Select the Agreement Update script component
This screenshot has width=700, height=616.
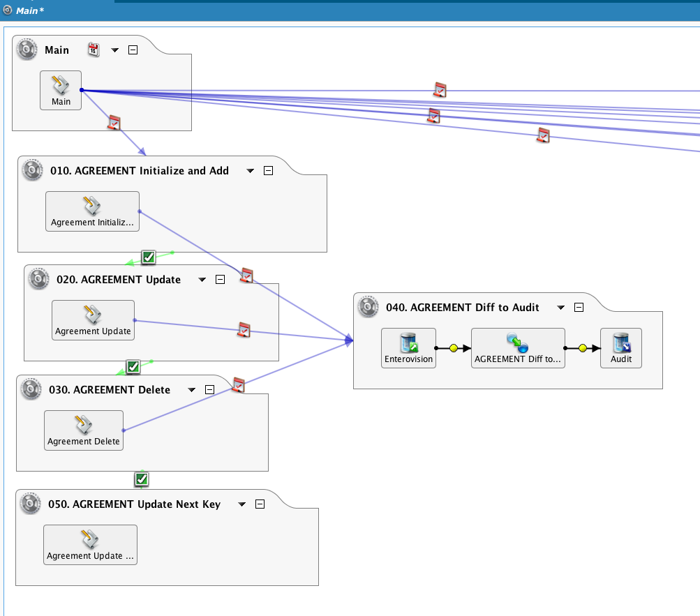pos(93,320)
